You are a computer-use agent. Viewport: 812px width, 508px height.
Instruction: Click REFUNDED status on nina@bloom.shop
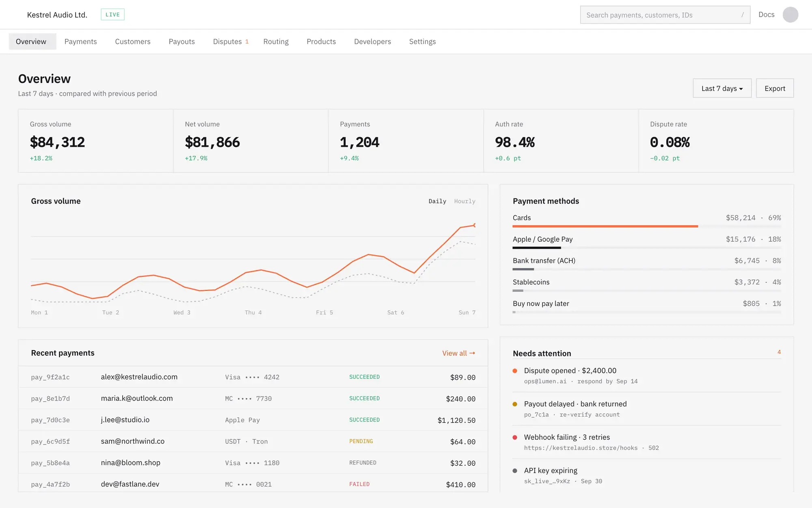(363, 463)
